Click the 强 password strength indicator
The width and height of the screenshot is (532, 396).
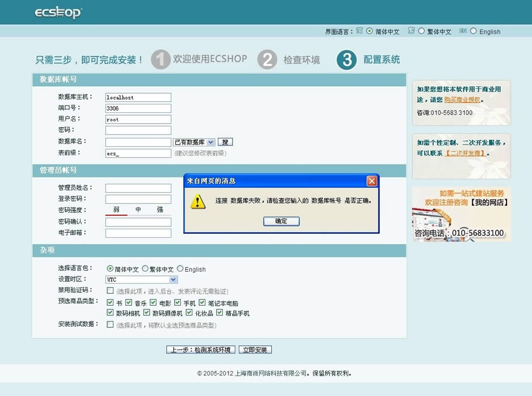(160, 210)
